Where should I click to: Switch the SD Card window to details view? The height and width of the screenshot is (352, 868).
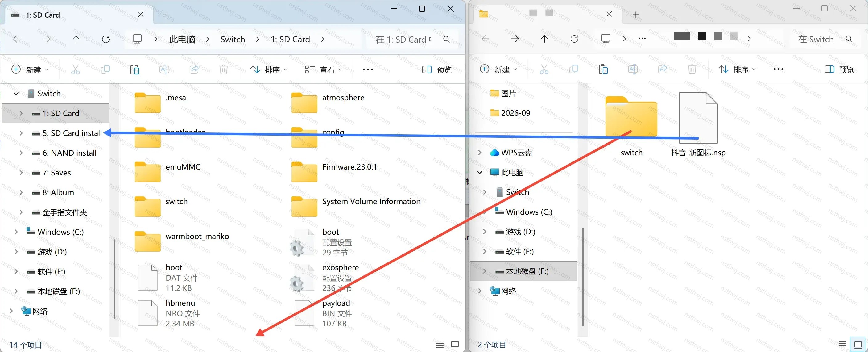(x=440, y=344)
